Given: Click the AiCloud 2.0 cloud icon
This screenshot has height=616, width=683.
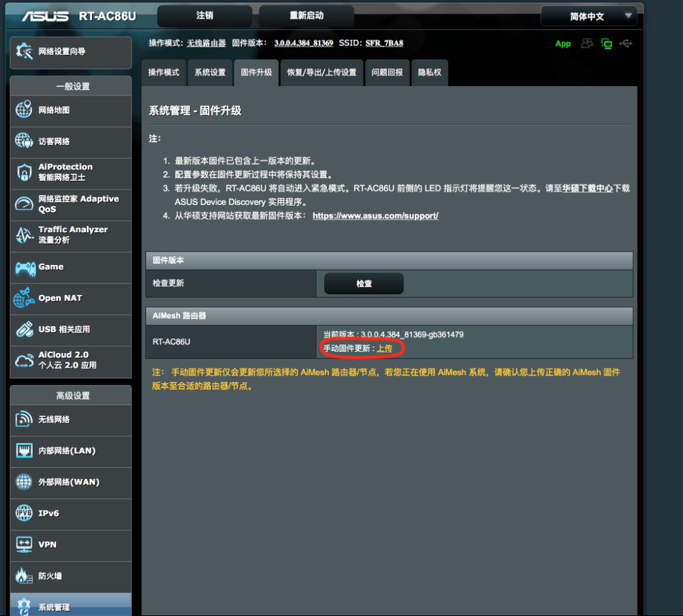Looking at the screenshot, I should tap(24, 360).
